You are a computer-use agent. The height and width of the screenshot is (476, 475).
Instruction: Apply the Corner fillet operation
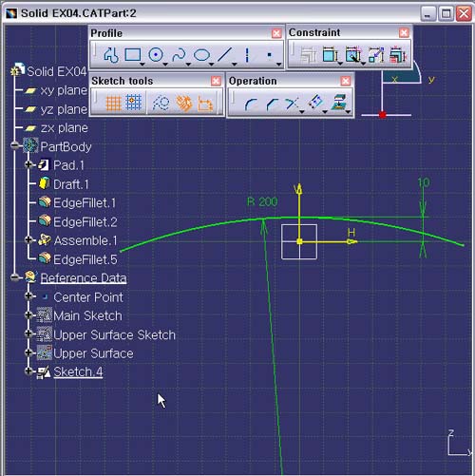point(251,104)
